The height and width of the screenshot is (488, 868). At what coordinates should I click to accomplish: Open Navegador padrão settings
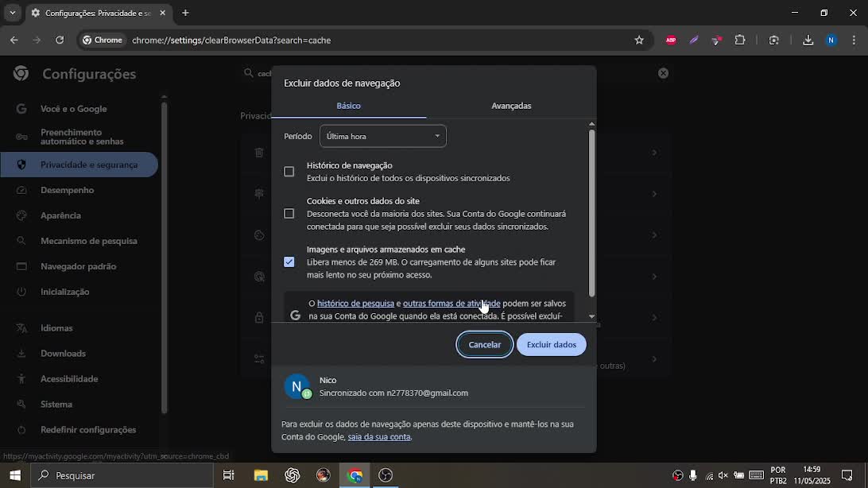[x=79, y=267]
